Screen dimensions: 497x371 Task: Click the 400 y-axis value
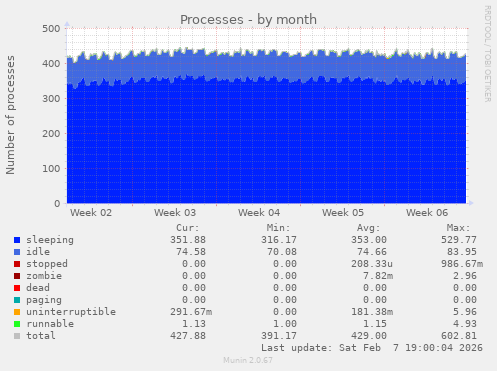[x=51, y=64]
